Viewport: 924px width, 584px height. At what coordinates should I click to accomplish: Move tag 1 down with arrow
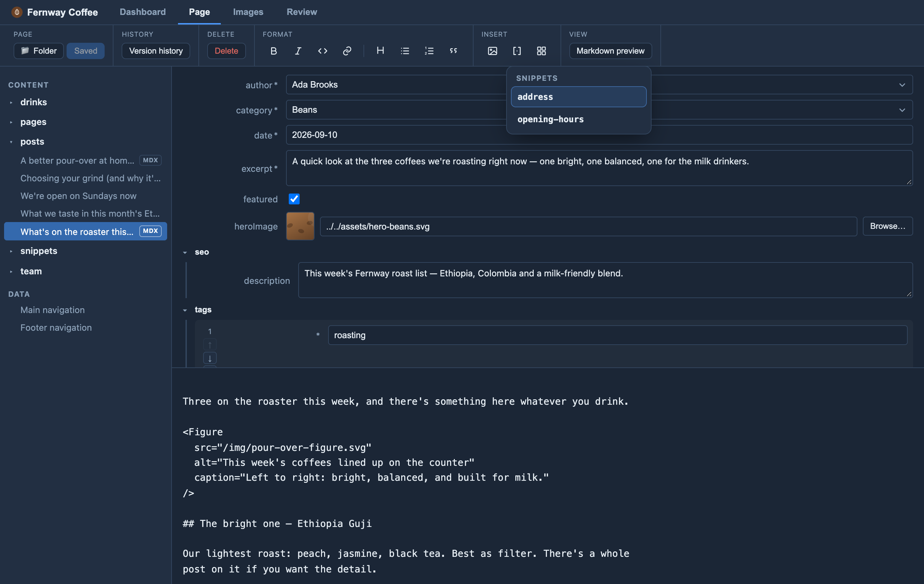pos(210,358)
